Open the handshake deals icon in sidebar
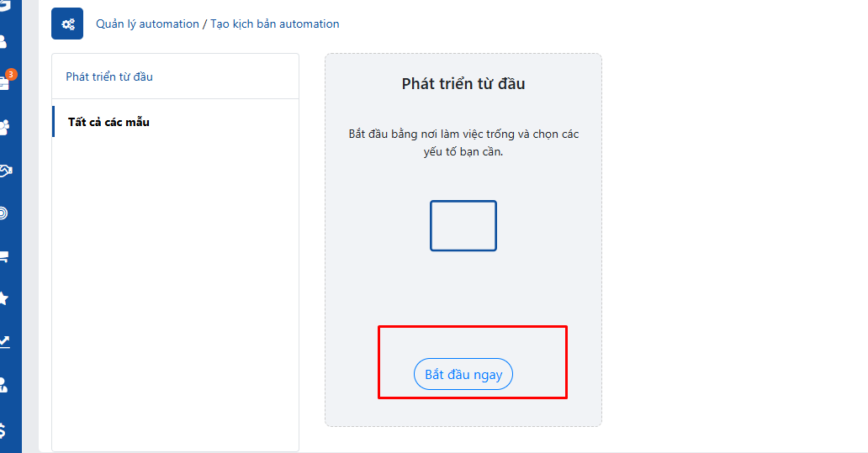 tap(4, 171)
